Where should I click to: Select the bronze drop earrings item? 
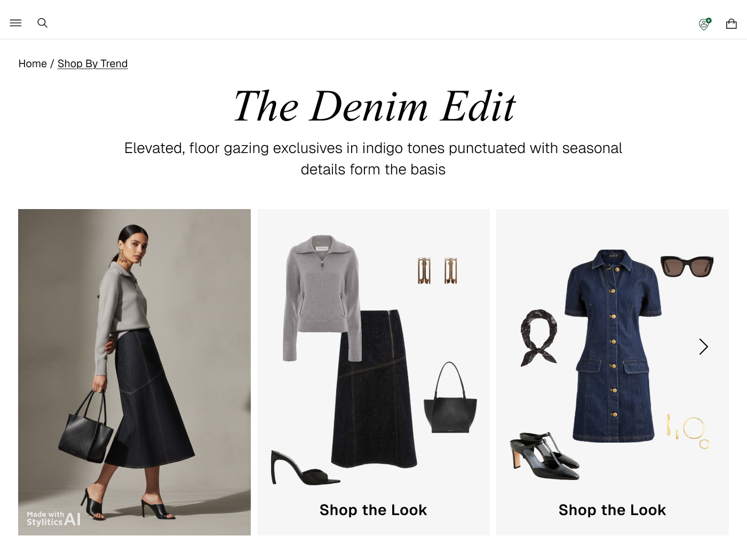[x=438, y=271]
